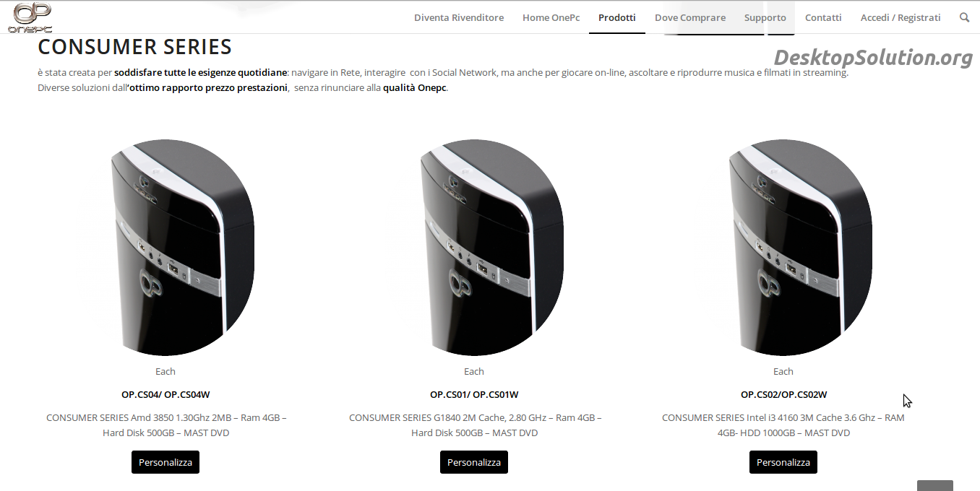
Task: Open the Contatti page link
Action: tap(823, 17)
